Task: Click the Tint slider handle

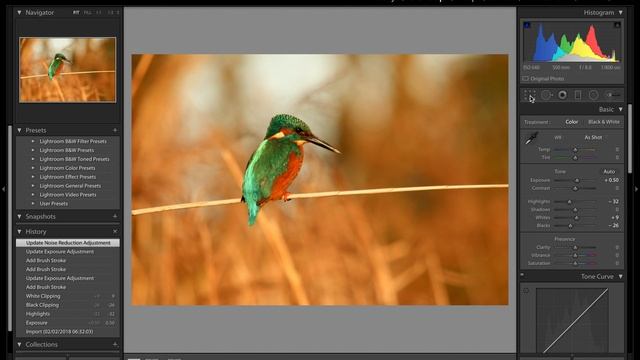Action: tap(575, 158)
